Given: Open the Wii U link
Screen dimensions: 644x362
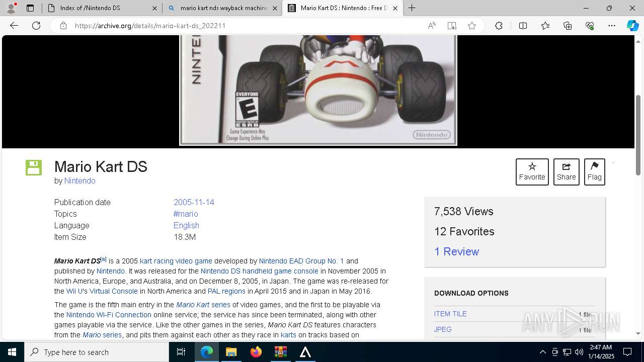Looking at the screenshot, I should [x=75, y=291].
